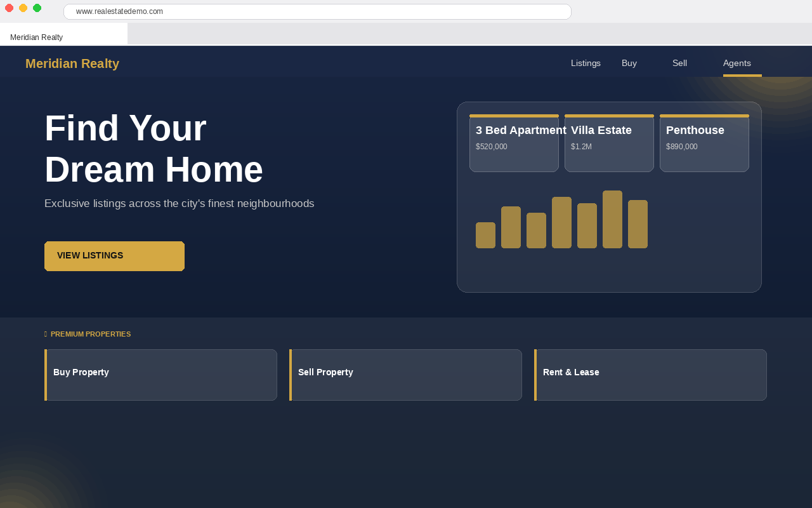Image resolution: width=812 pixels, height=508 pixels.
Task: Click the $890,000 price text
Action: pyautogui.click(x=682, y=147)
